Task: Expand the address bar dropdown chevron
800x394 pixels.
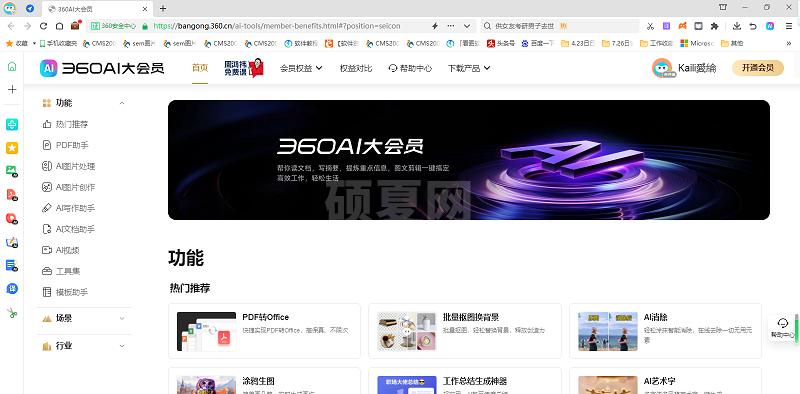Action: click(x=466, y=26)
